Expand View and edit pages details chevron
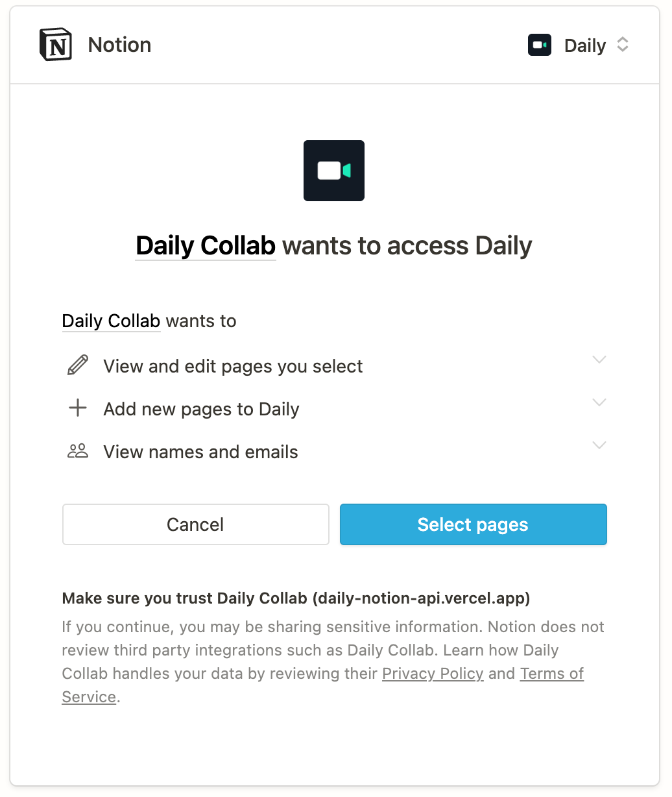The width and height of the screenshot is (672, 797). click(x=599, y=360)
